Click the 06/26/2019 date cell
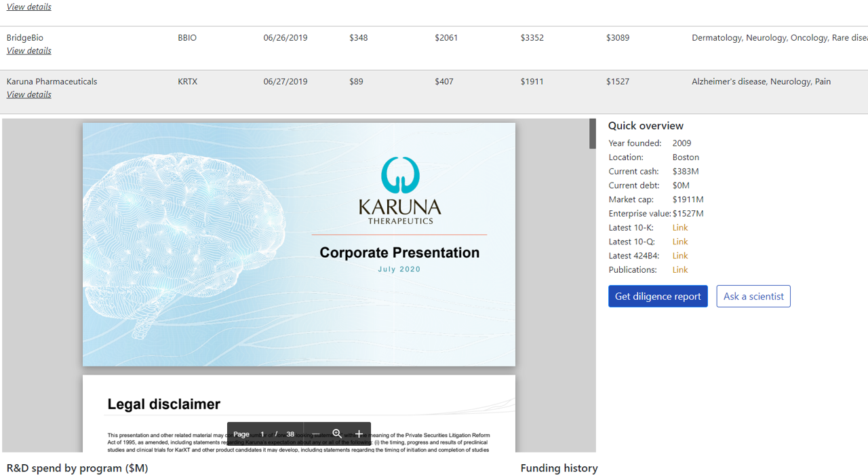This screenshot has width=868, height=475. click(285, 38)
